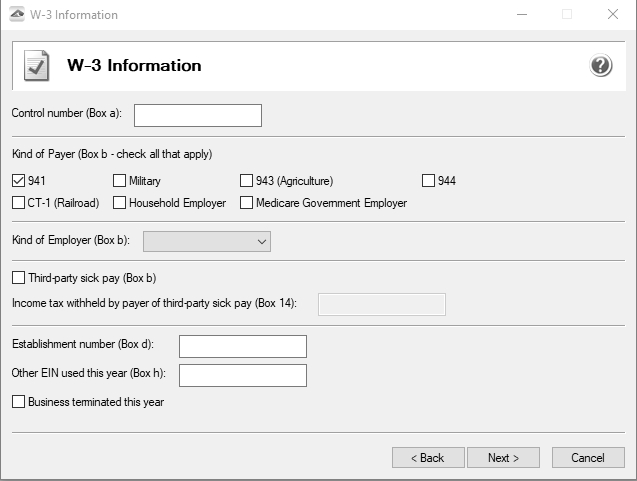The image size is (637, 481).
Task: Select CT-1 (Railroad) checkbox
Action: click(x=18, y=202)
